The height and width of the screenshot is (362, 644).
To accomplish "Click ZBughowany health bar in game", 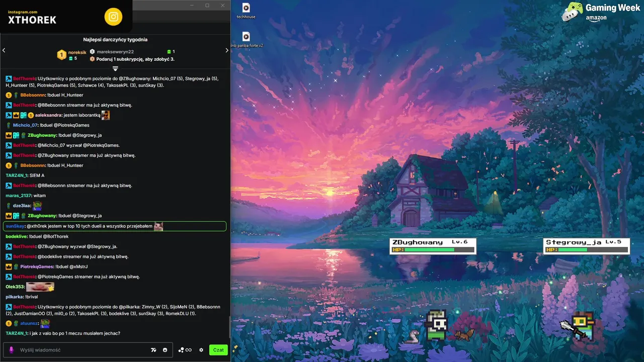I will pyautogui.click(x=433, y=249).
